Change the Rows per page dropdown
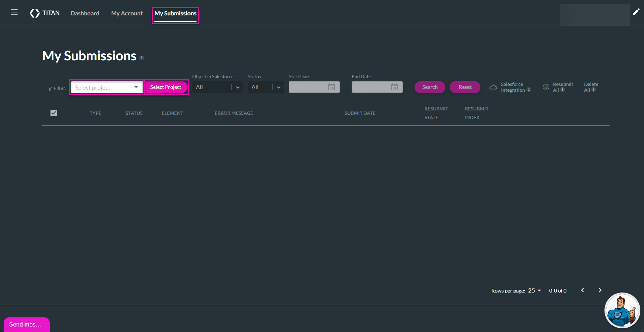Viewport: 644px width, 332px height. (534, 291)
